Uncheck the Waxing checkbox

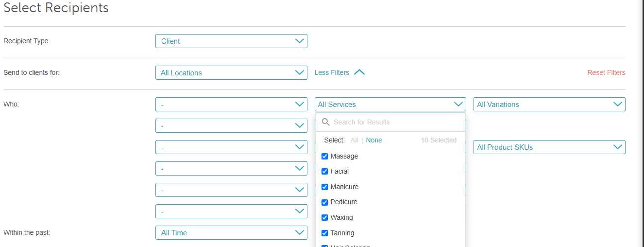325,218
